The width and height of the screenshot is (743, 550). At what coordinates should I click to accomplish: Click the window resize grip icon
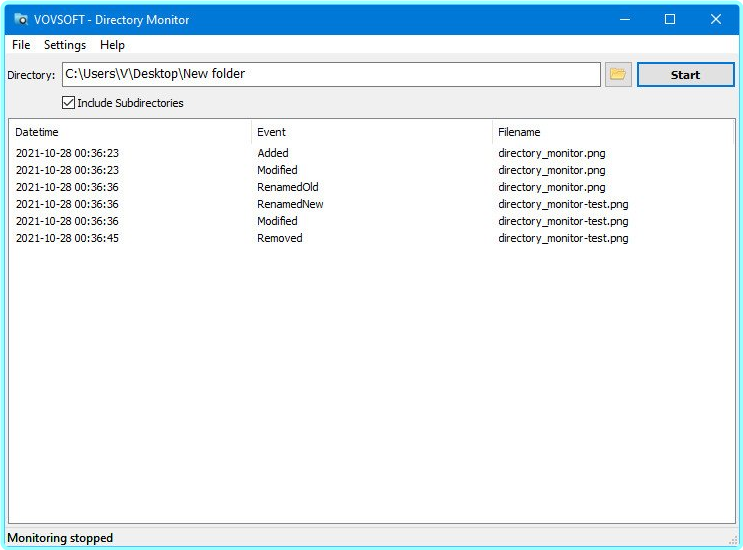733,540
